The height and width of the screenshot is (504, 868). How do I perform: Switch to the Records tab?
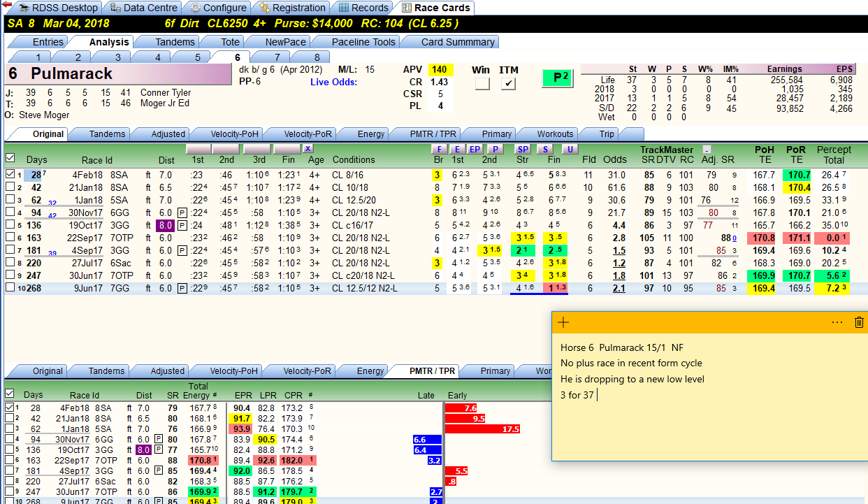(x=362, y=8)
